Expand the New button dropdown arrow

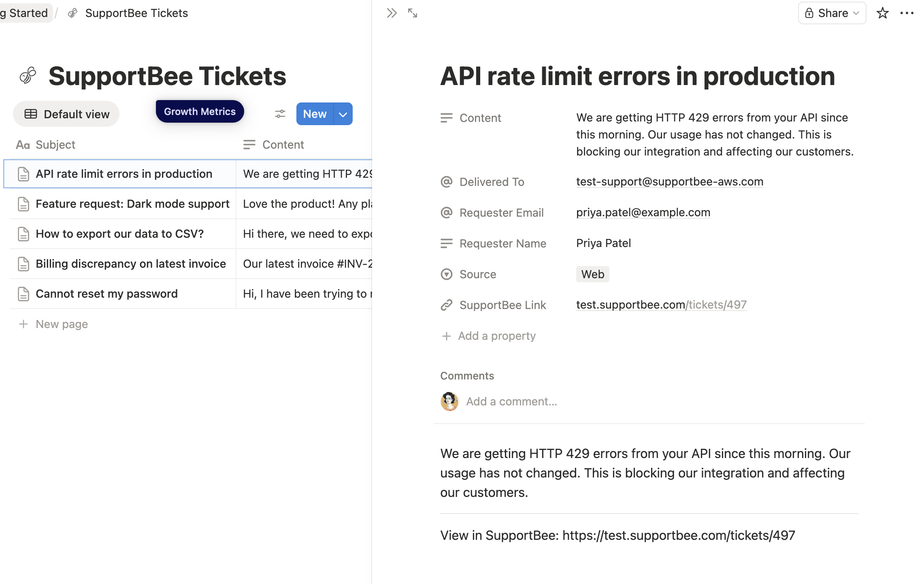(x=343, y=114)
